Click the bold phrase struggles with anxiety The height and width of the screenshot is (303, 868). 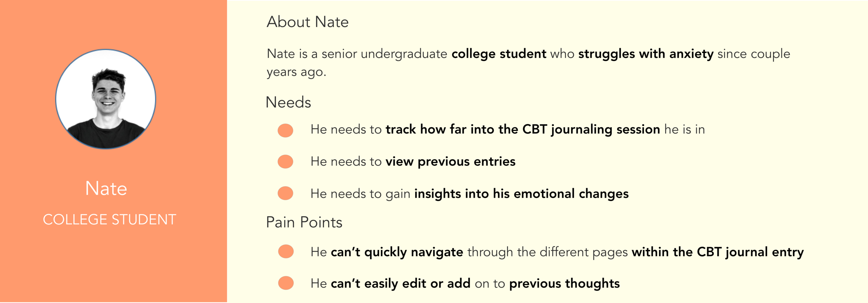point(646,54)
